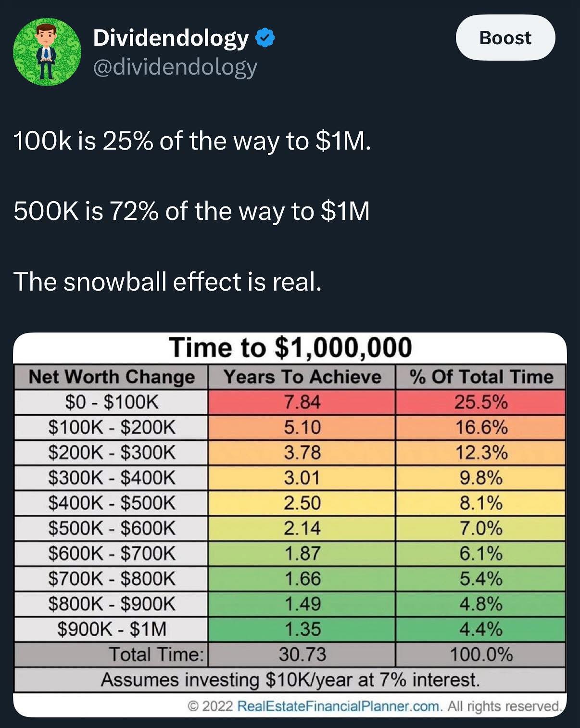This screenshot has width=580, height=728.
Task: Select the "Years To Achieve" column header
Action: [x=302, y=377]
